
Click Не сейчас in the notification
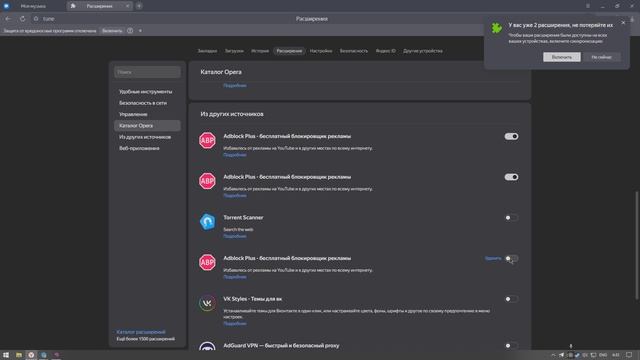[602, 57]
